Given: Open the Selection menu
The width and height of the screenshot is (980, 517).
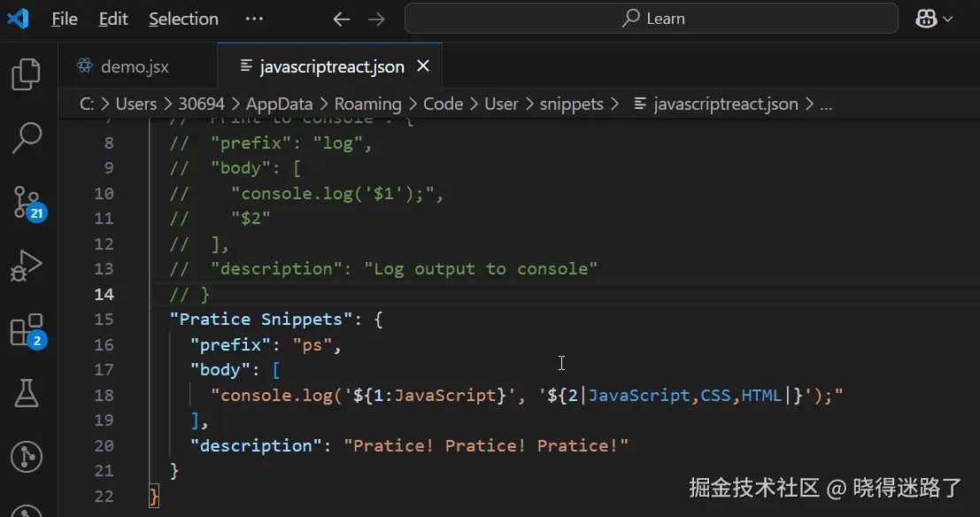Looking at the screenshot, I should [183, 19].
